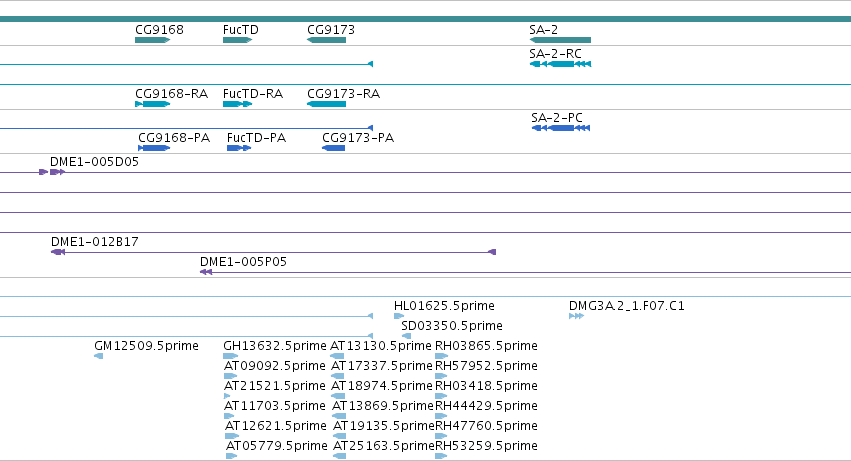Select the SA-2 gene feature
Screen dimensions: 851x461
[x=560, y=40]
